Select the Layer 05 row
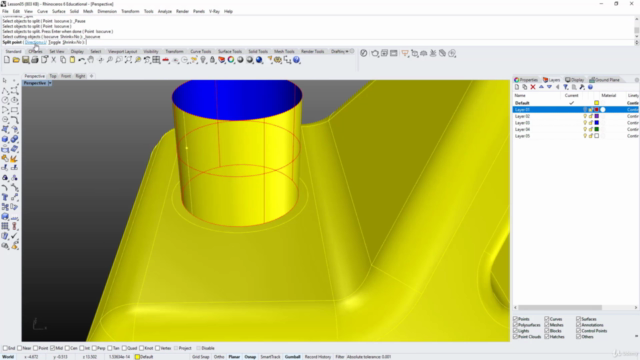Image resolution: width=640 pixels, height=360 pixels. point(576,136)
